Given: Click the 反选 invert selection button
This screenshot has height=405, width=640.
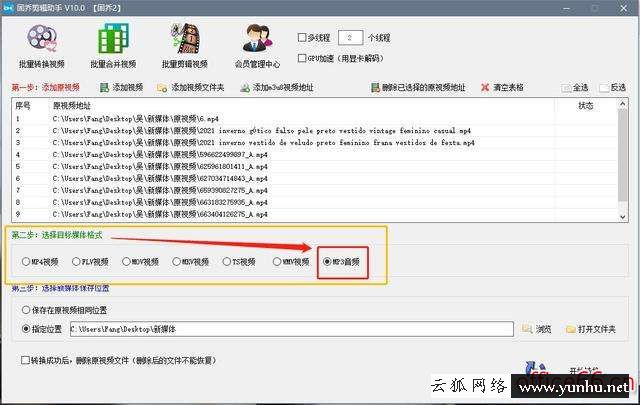Looking at the screenshot, I should click(612, 88).
